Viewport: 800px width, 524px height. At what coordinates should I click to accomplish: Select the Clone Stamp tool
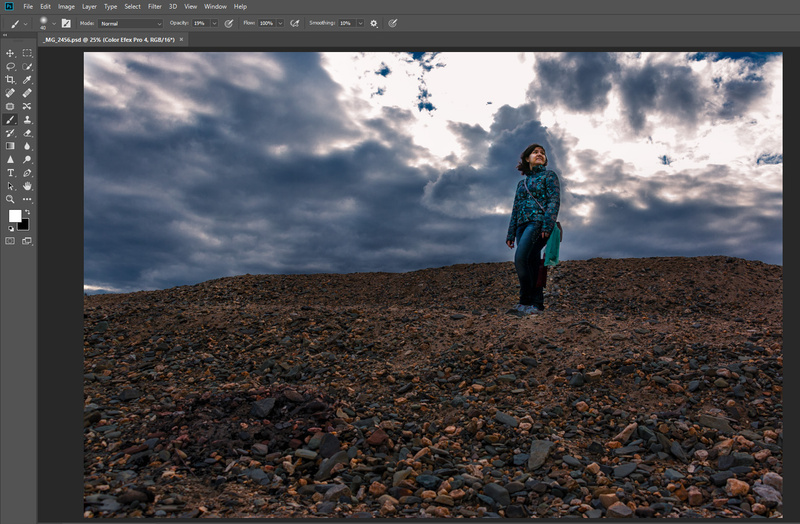coord(27,119)
